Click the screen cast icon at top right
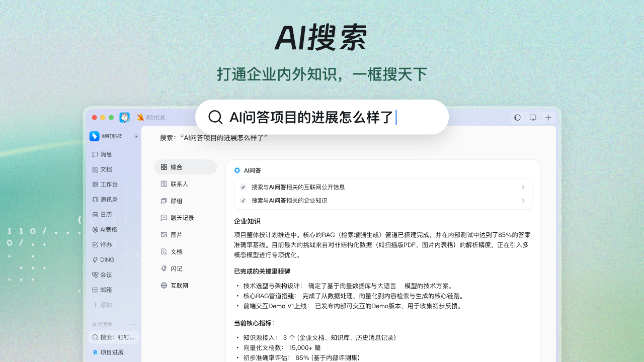Viewport: 644px width, 362px height. click(x=533, y=118)
